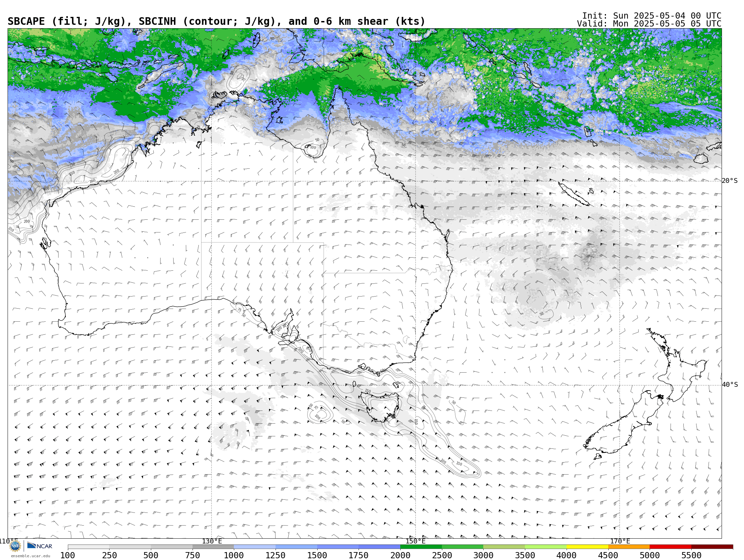The height and width of the screenshot is (560, 744).
Task: Click the NSF logo
Action: point(15,546)
